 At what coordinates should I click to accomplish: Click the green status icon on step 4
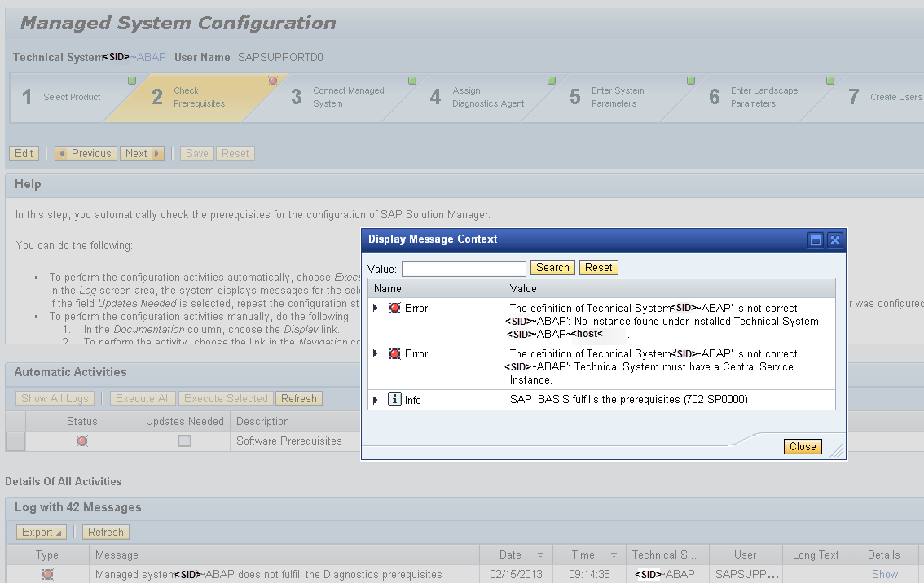[x=552, y=81]
